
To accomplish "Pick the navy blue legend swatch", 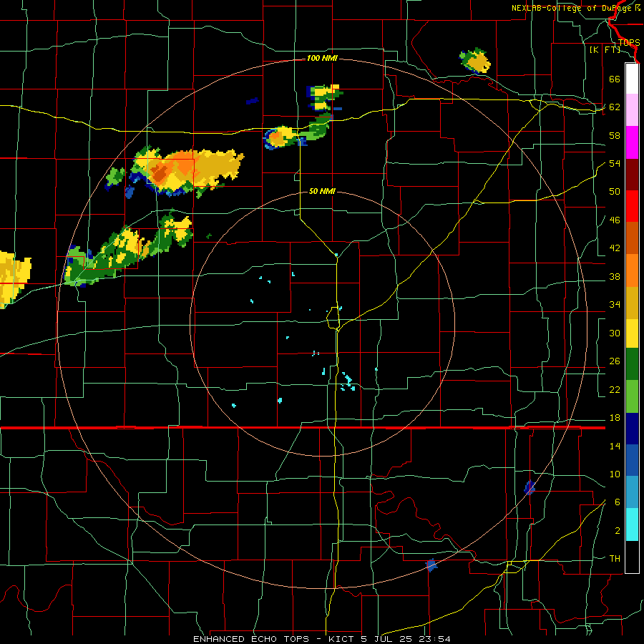I will tap(632, 429).
